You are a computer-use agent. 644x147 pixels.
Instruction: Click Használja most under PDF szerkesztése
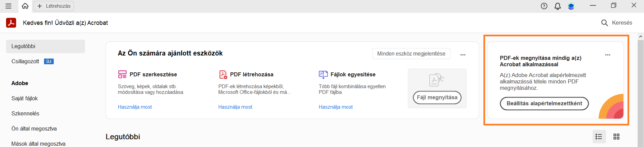[135, 107]
